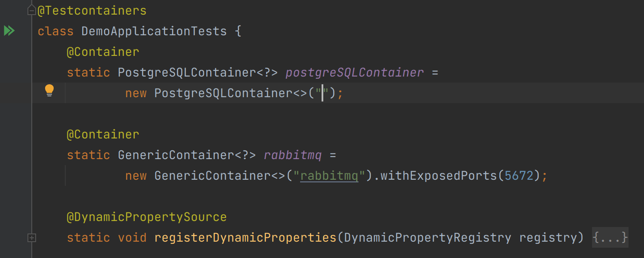Image resolution: width=644 pixels, height=258 pixels.
Task: Select the DemoApplicationTests class name
Action: (x=154, y=31)
